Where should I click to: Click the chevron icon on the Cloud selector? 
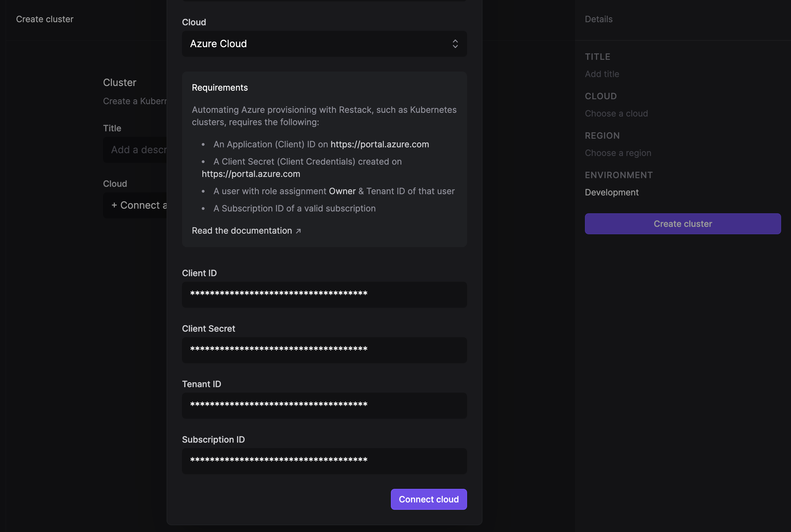pyautogui.click(x=455, y=44)
